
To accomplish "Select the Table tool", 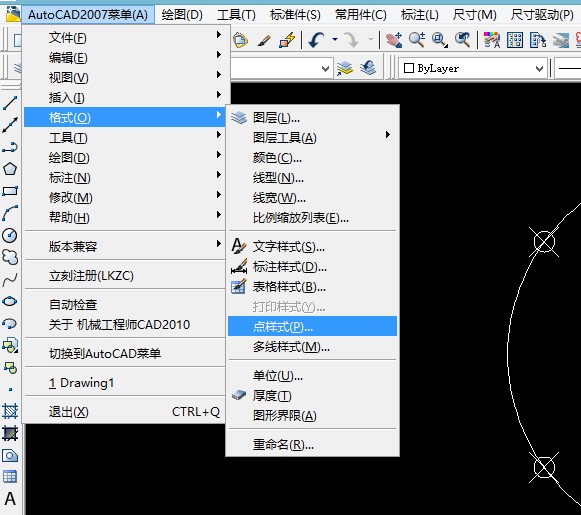I will (x=10, y=477).
